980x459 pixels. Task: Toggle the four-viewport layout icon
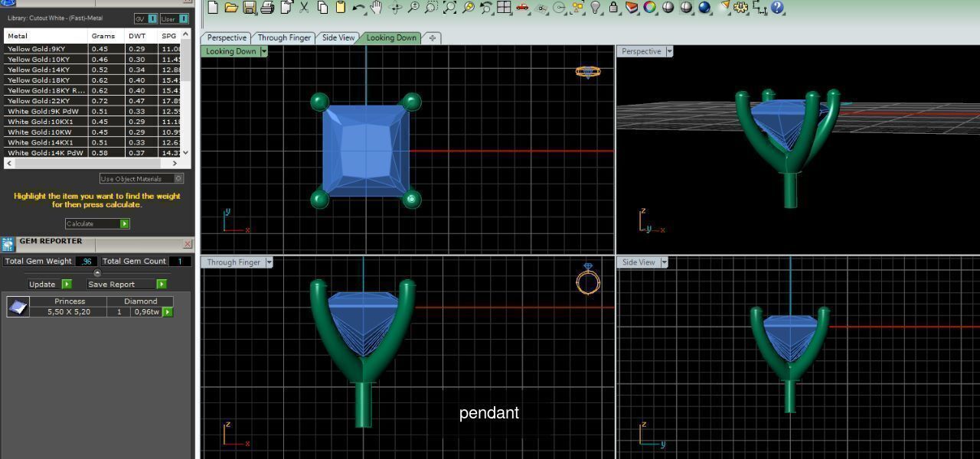504,8
